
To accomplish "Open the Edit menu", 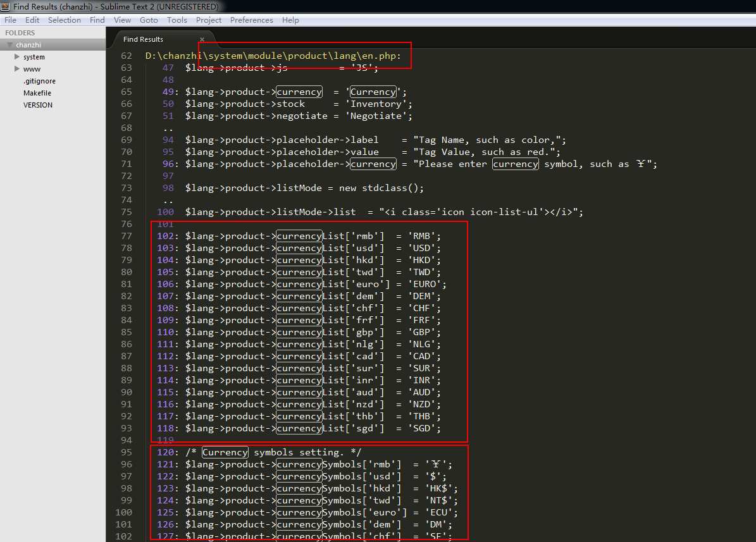I will (x=32, y=20).
